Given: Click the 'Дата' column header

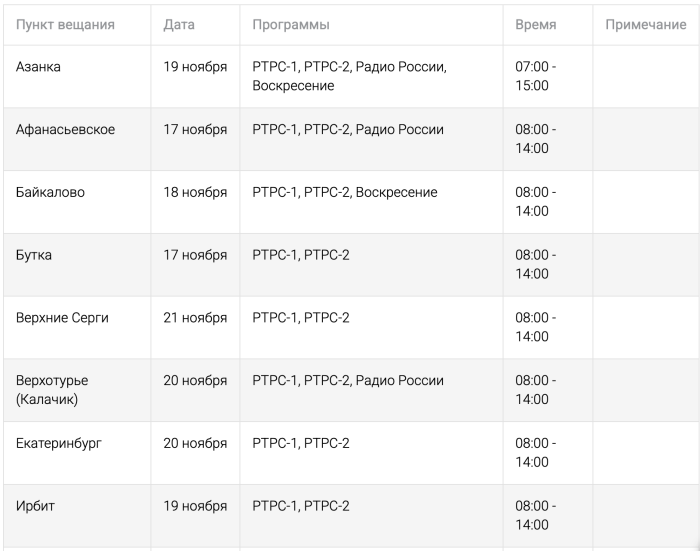Looking at the screenshot, I should click(179, 24).
